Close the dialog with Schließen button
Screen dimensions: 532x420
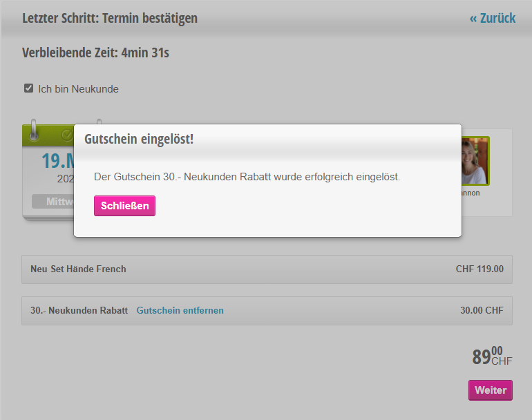124,206
